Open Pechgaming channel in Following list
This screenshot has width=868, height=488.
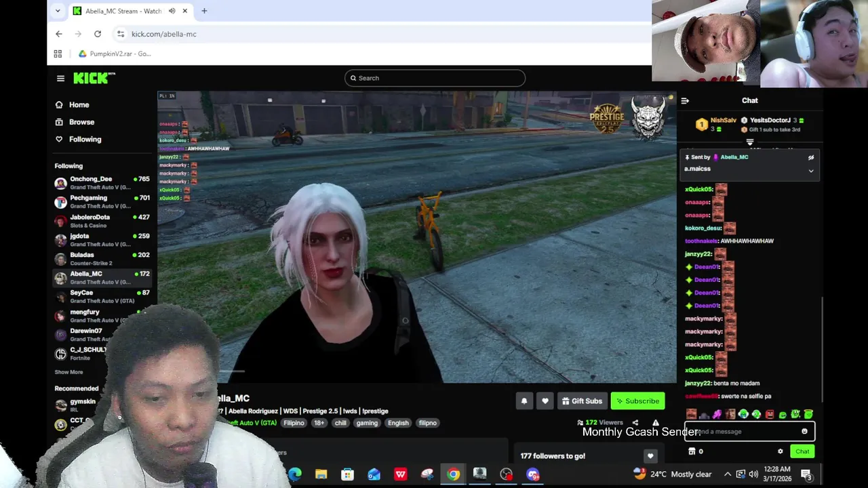(102, 202)
